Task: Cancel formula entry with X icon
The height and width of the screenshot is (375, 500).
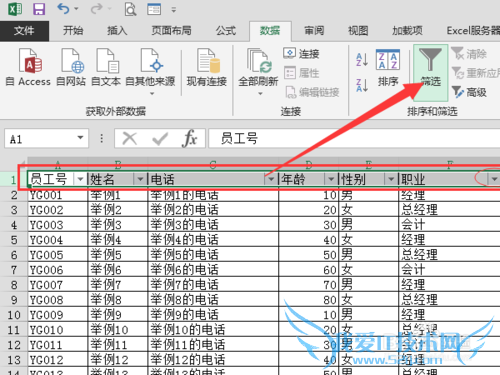Action: pyautogui.click(x=130, y=138)
